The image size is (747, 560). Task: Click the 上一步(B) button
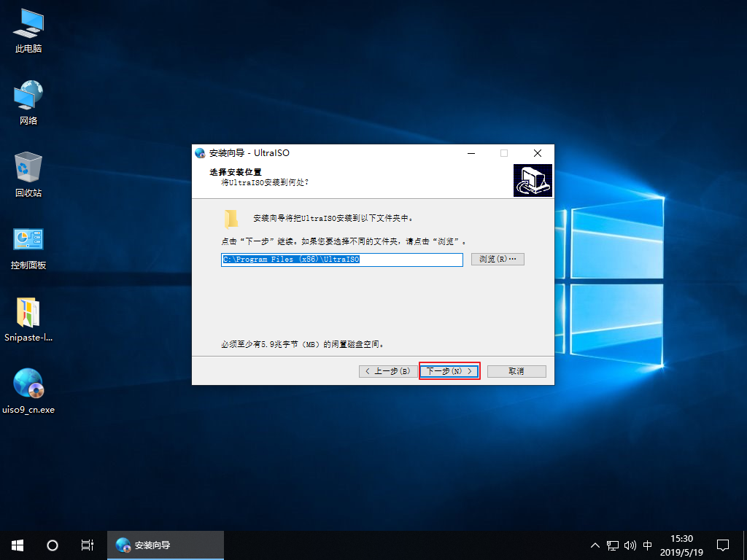(x=387, y=370)
